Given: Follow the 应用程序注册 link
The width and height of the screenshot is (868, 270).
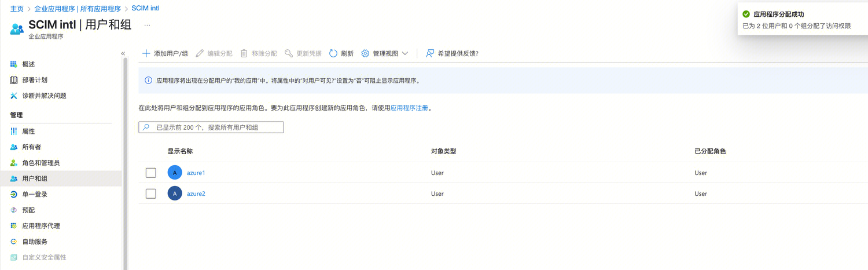Looking at the screenshot, I should point(410,108).
